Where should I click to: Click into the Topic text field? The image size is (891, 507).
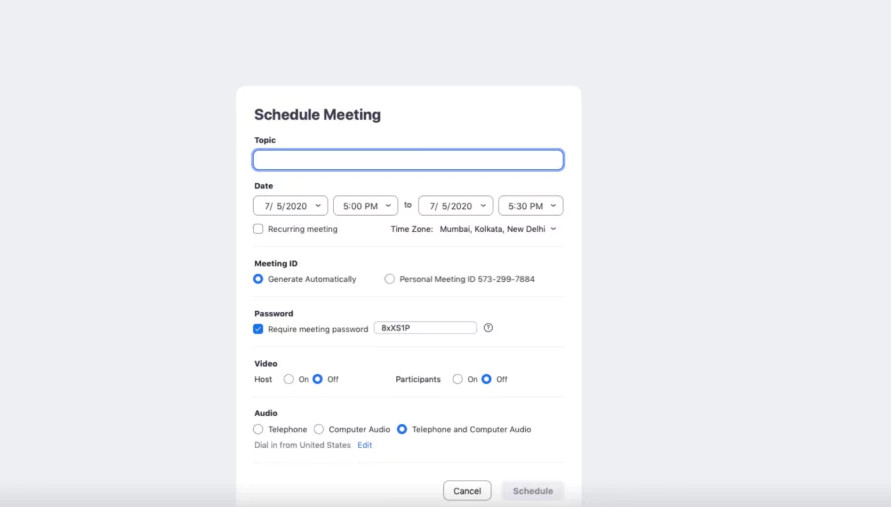point(408,160)
